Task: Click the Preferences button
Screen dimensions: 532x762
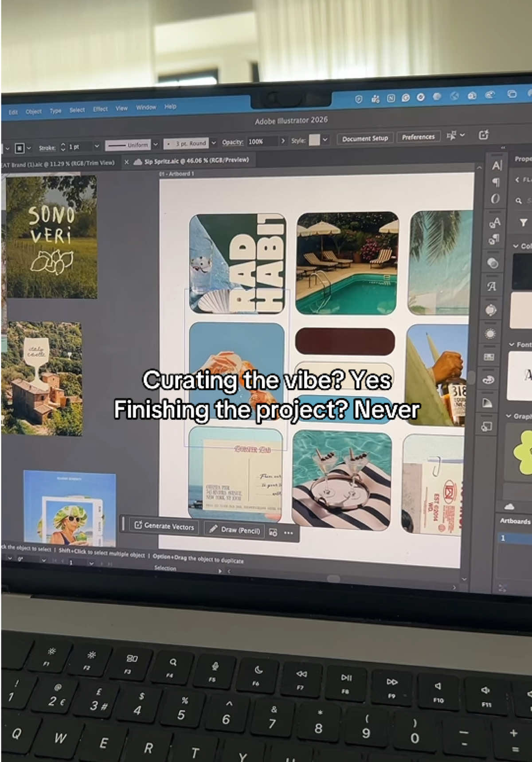Action: point(418,137)
